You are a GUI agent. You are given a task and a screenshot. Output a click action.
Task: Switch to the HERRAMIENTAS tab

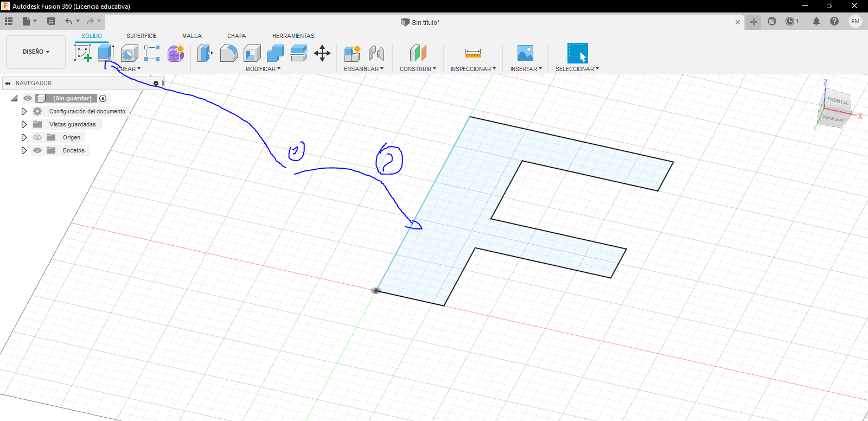[293, 36]
